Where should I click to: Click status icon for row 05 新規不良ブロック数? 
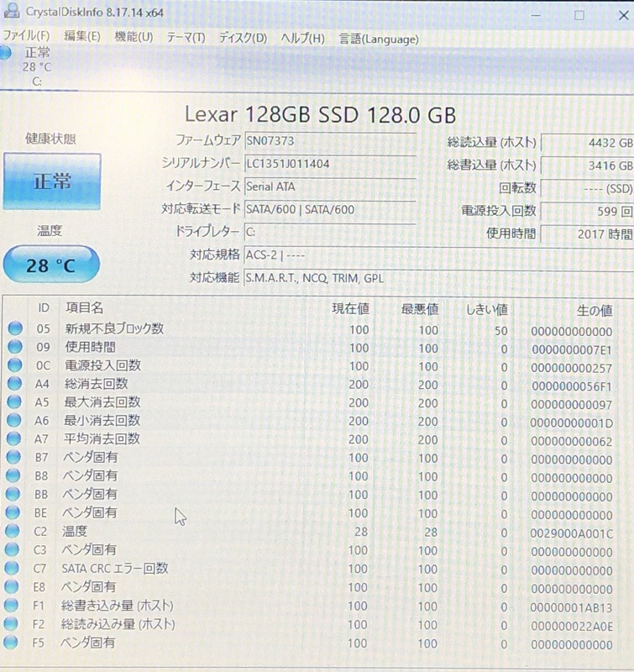[x=15, y=328]
